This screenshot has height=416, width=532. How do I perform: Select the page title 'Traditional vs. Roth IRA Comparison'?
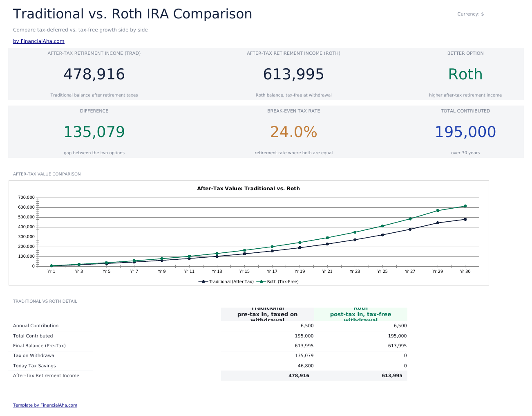tap(133, 14)
